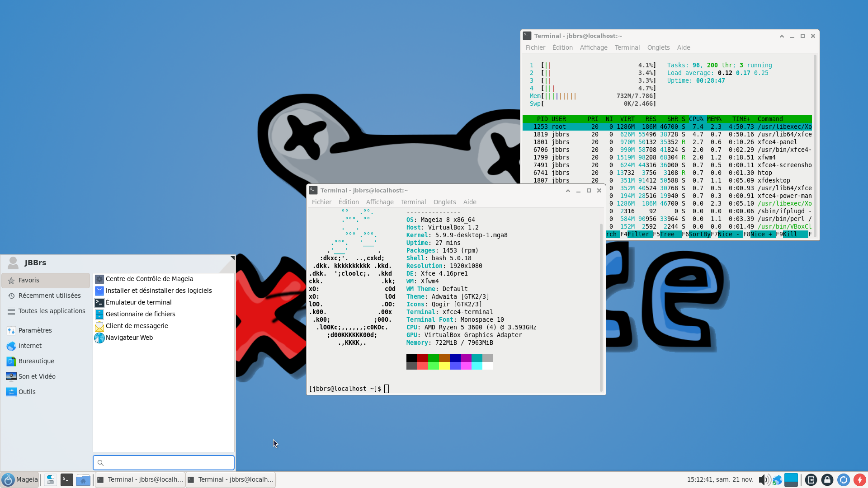Open the Mageia whisker menu button
868x488 pixels.
coord(20,479)
